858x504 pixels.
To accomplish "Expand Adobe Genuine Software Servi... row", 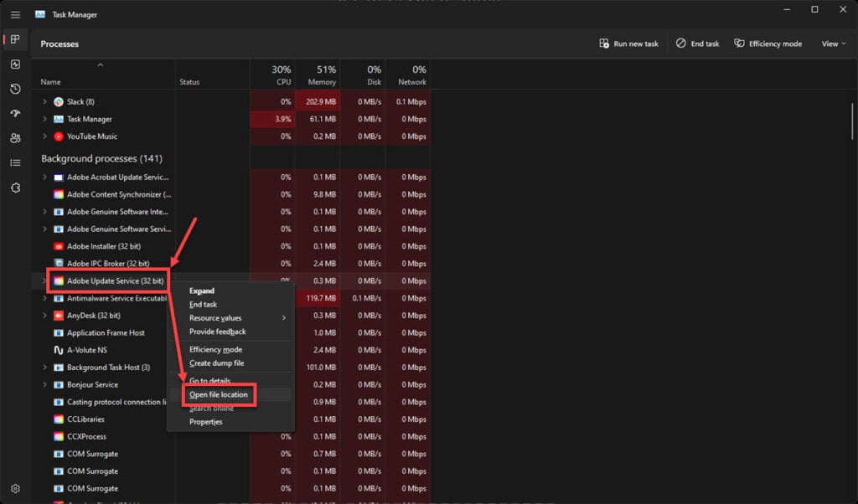I will click(x=45, y=229).
